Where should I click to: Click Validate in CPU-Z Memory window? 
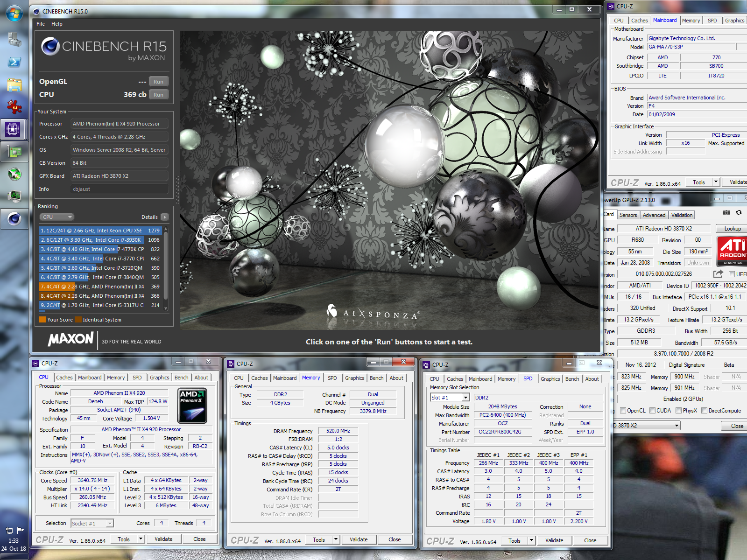359,539
